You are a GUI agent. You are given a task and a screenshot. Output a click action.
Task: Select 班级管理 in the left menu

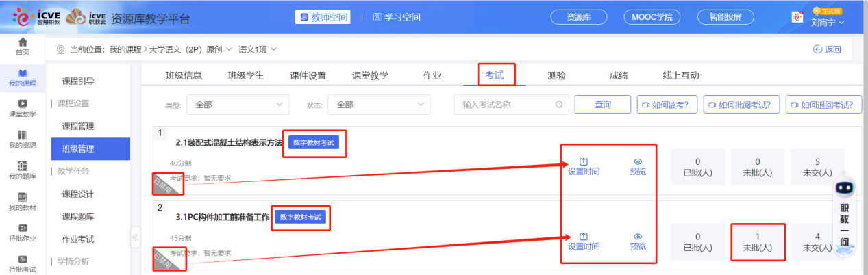tap(90, 148)
